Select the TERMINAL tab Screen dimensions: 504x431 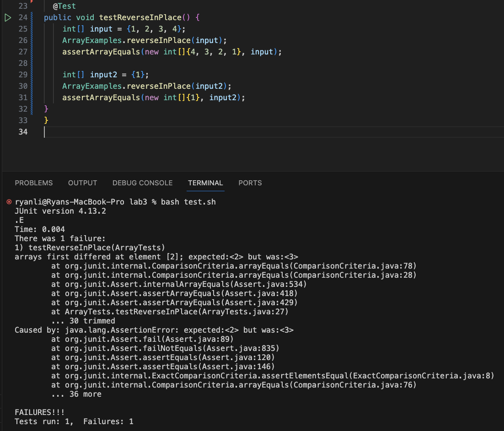[205, 183]
